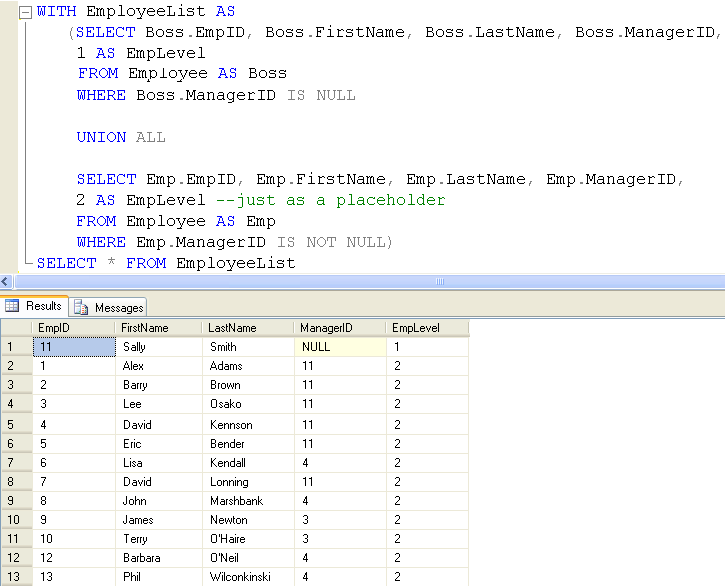Click the first name James

click(x=138, y=519)
